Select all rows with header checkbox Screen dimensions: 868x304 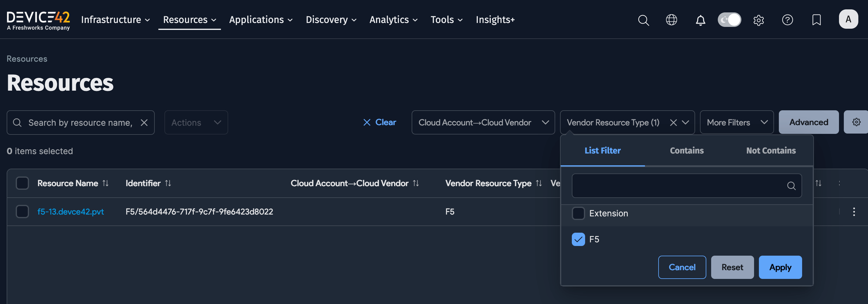click(22, 183)
